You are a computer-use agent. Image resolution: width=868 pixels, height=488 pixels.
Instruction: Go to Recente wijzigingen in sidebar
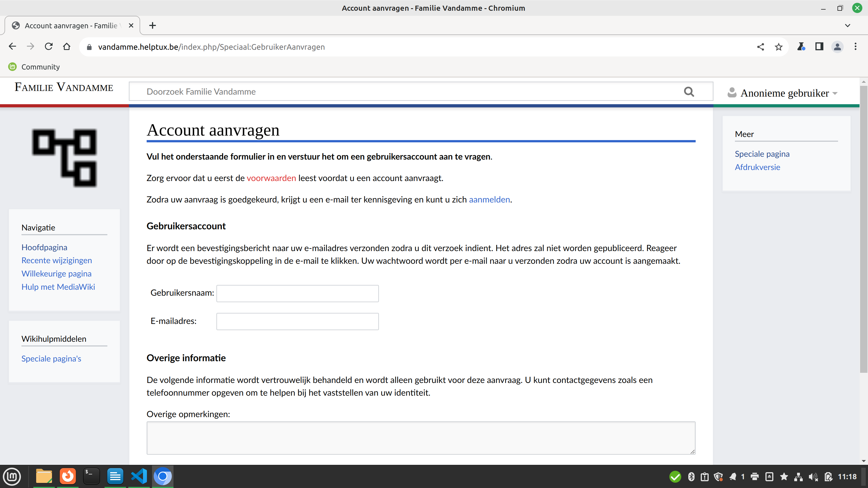tap(57, 260)
